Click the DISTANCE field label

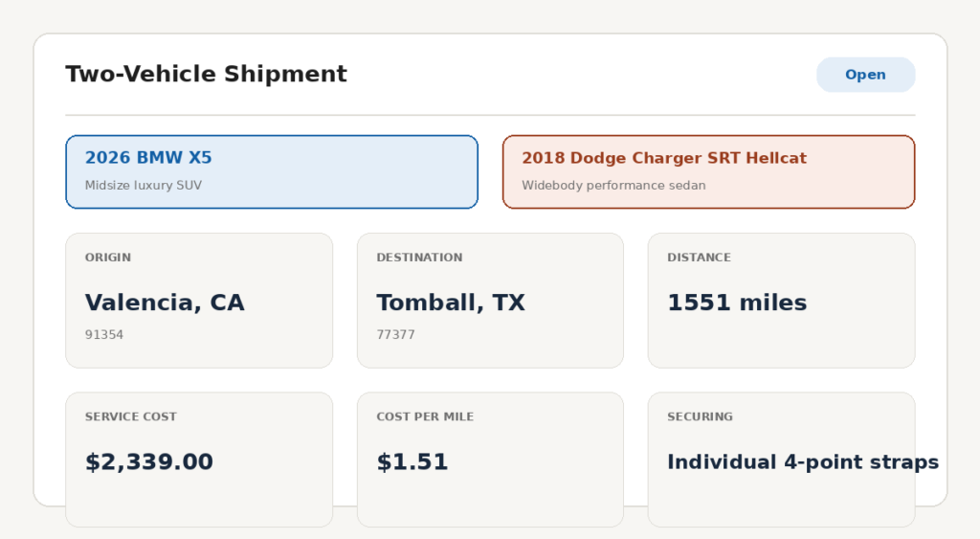[x=699, y=258]
